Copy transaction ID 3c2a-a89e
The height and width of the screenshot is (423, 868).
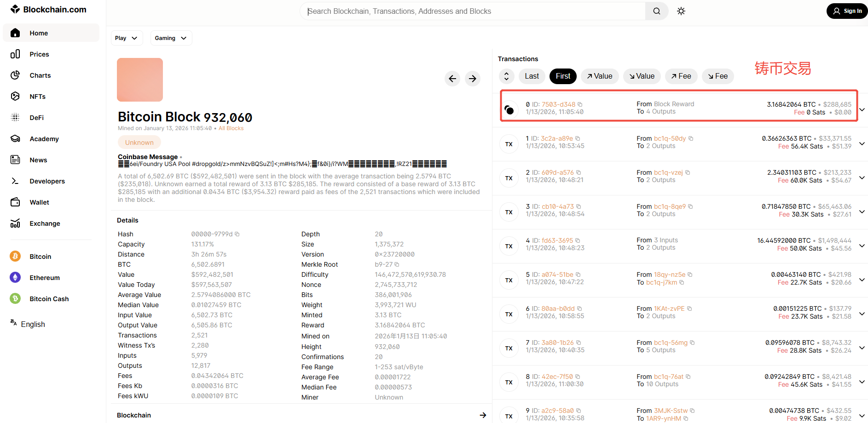tap(578, 138)
